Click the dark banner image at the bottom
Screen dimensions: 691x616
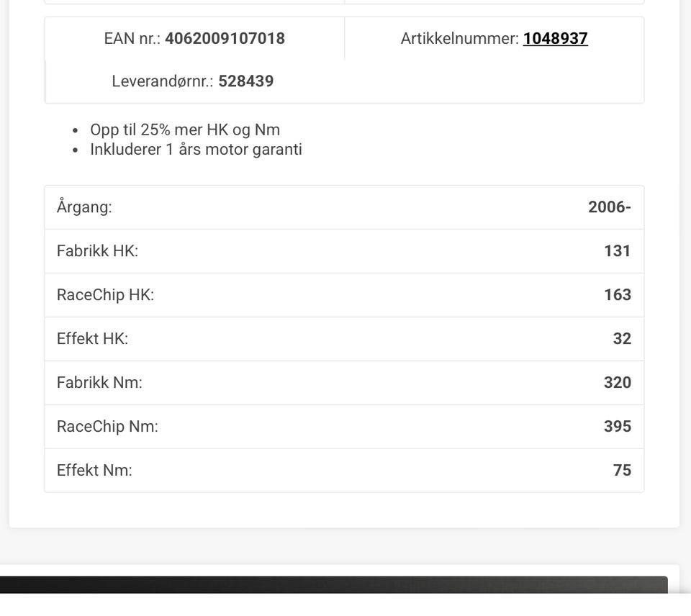point(334,584)
